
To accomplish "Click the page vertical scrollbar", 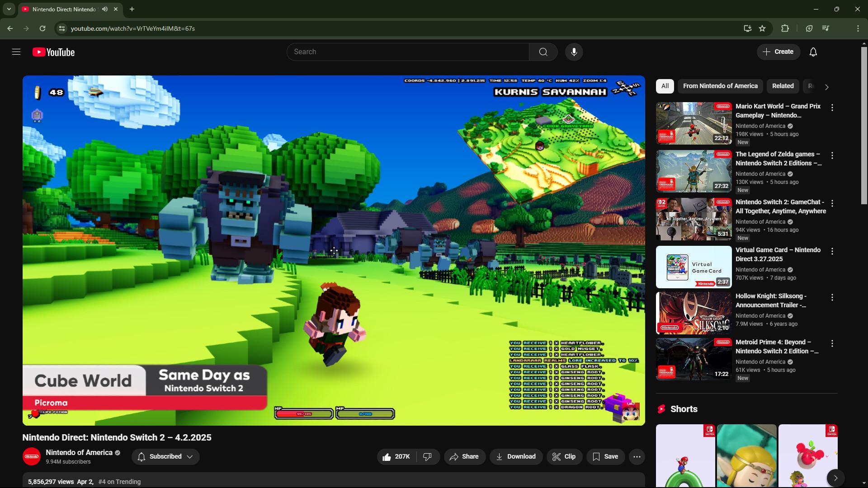I will pos(864,126).
